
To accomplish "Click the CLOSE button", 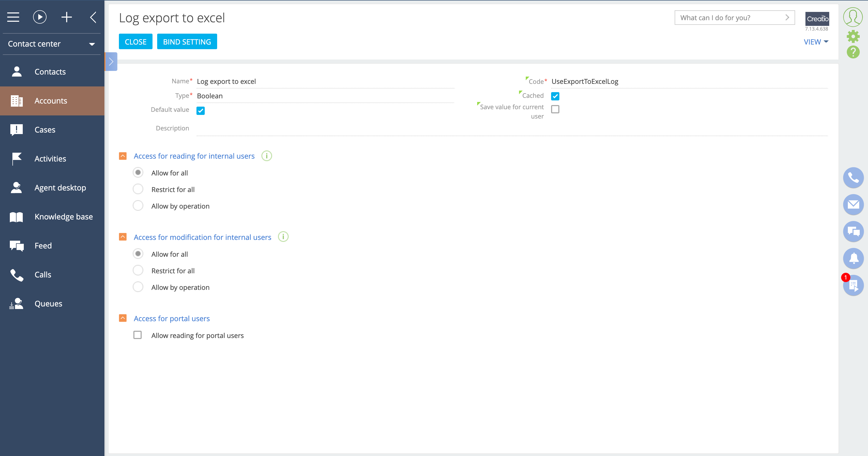I will coord(135,41).
